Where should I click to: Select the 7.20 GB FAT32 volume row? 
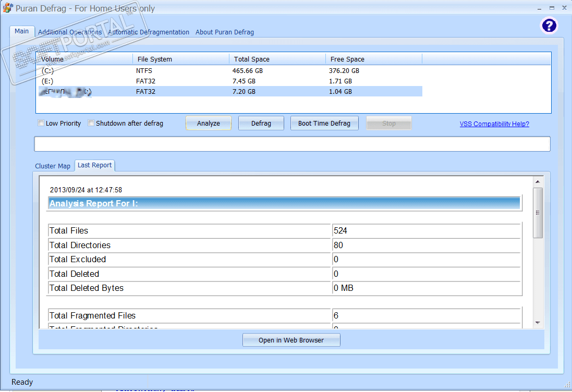click(x=230, y=91)
